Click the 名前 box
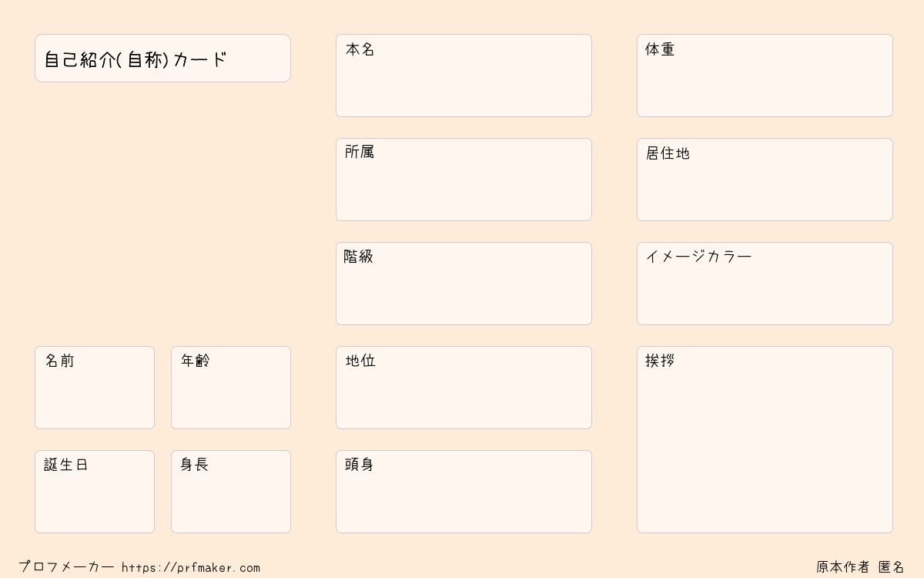This screenshot has height=578, width=924. click(95, 388)
